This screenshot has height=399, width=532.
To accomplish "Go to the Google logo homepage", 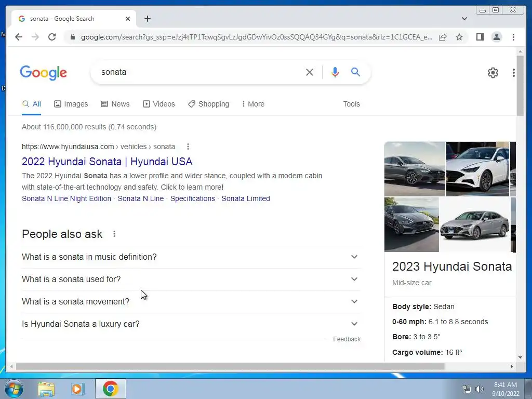I will (44, 73).
